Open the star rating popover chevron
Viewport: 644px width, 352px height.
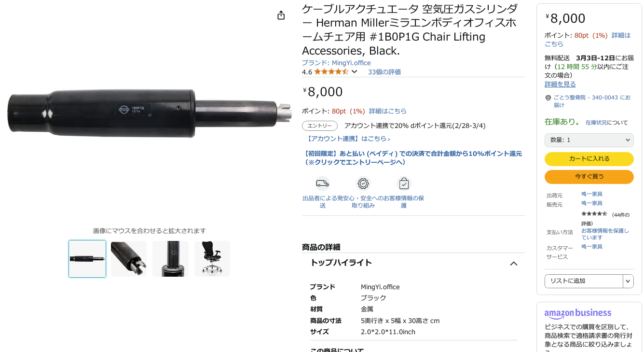pos(354,72)
